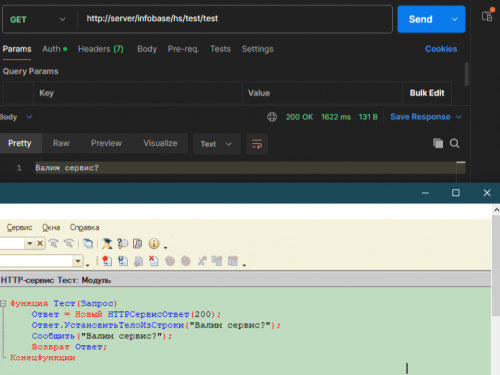Screen dimensions: 500x375
Task: Click the Send request button
Action: pyautogui.click(x=421, y=19)
